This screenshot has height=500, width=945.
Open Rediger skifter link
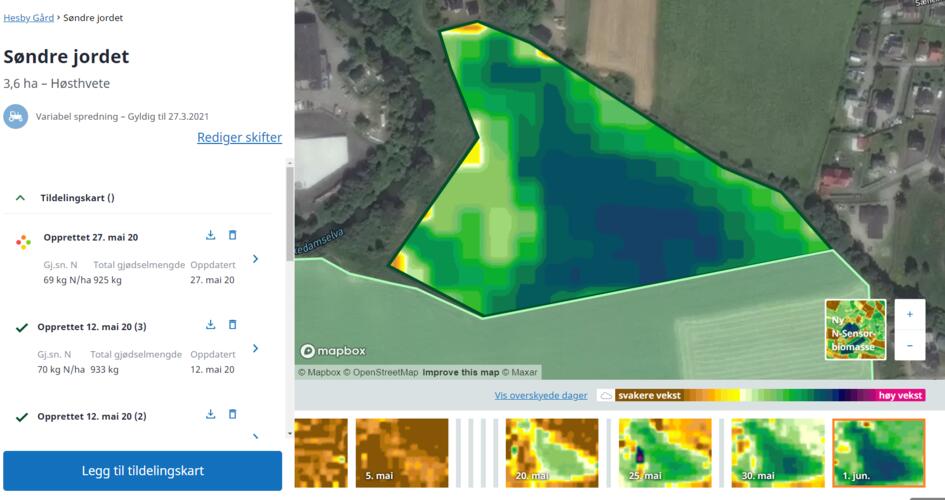pos(239,138)
